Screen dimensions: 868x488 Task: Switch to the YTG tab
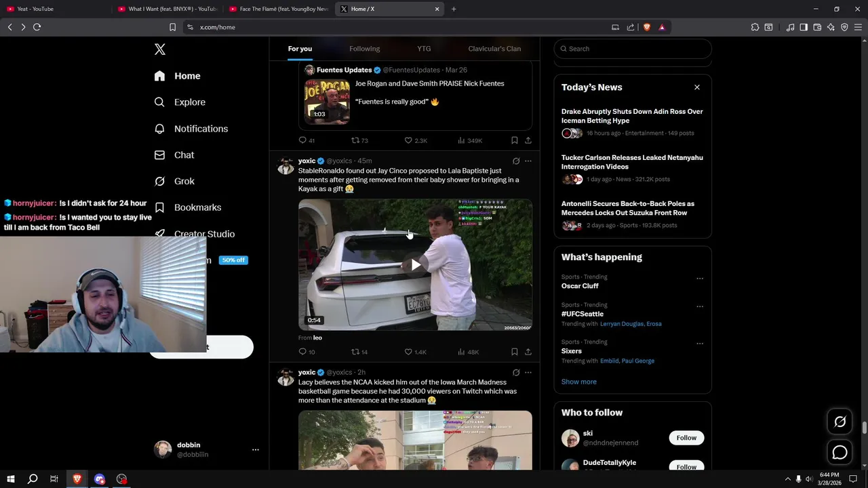(424, 49)
